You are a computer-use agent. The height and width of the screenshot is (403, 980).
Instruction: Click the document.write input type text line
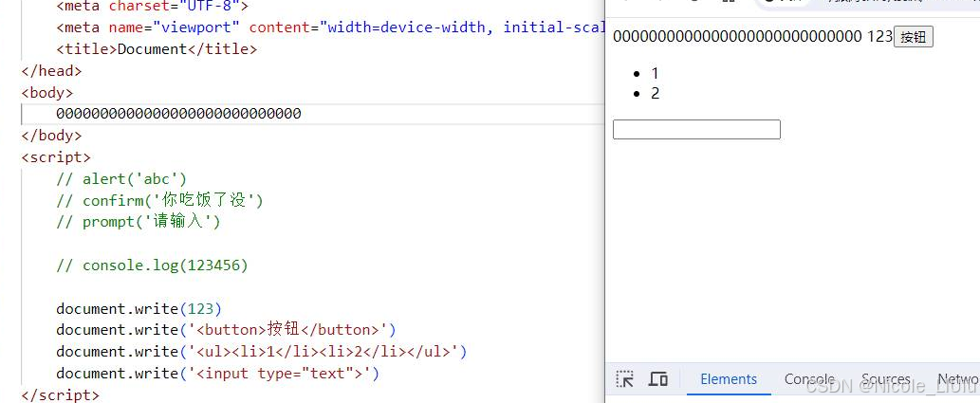tap(217, 374)
